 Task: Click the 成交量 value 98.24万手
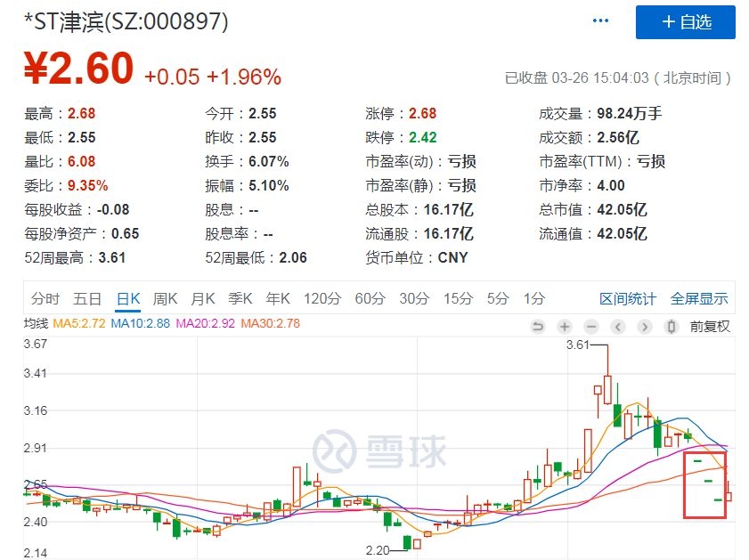pos(629,114)
